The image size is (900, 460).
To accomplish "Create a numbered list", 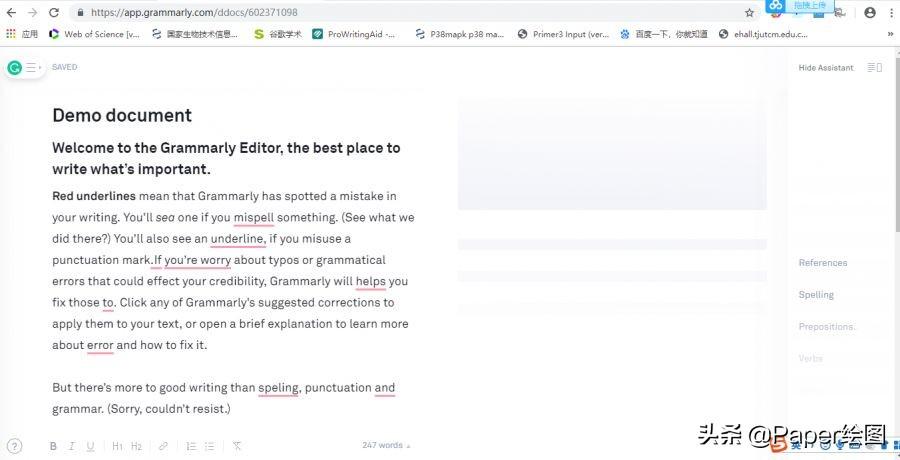I will point(191,446).
